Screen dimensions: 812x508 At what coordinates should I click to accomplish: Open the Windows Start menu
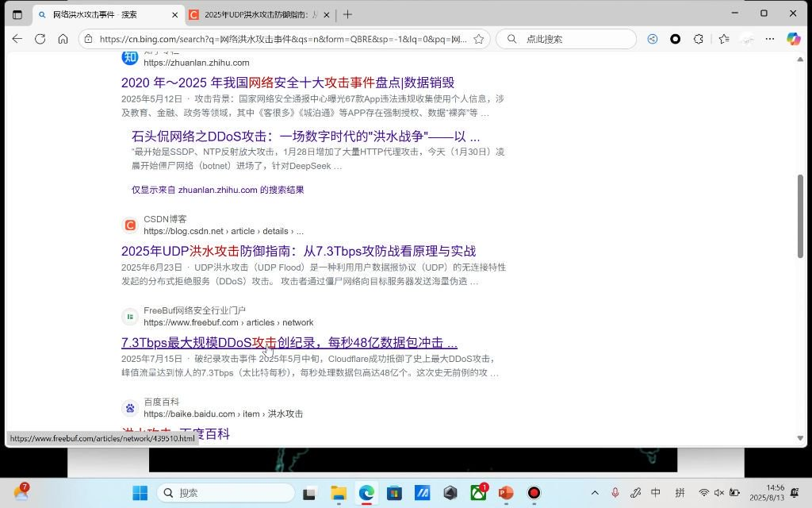point(140,493)
